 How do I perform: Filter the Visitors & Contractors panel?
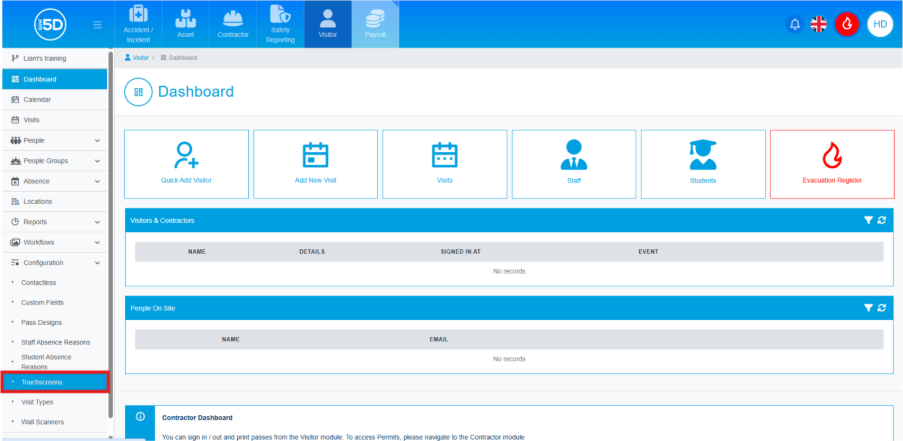(868, 219)
